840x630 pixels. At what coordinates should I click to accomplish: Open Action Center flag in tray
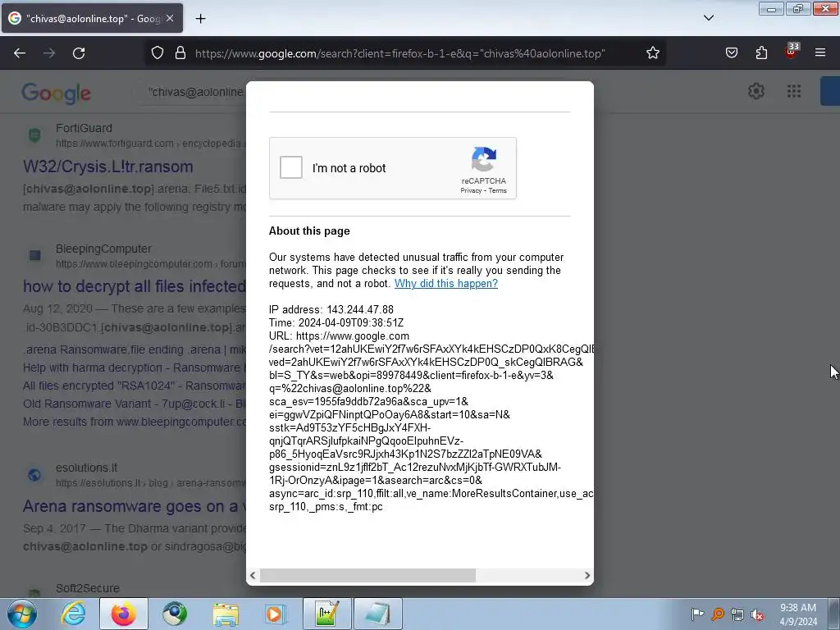click(697, 614)
